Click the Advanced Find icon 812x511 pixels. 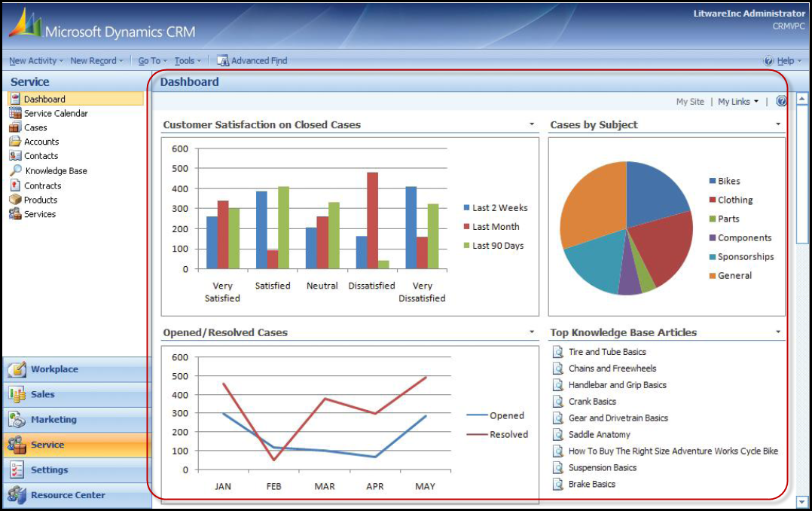pyautogui.click(x=223, y=60)
